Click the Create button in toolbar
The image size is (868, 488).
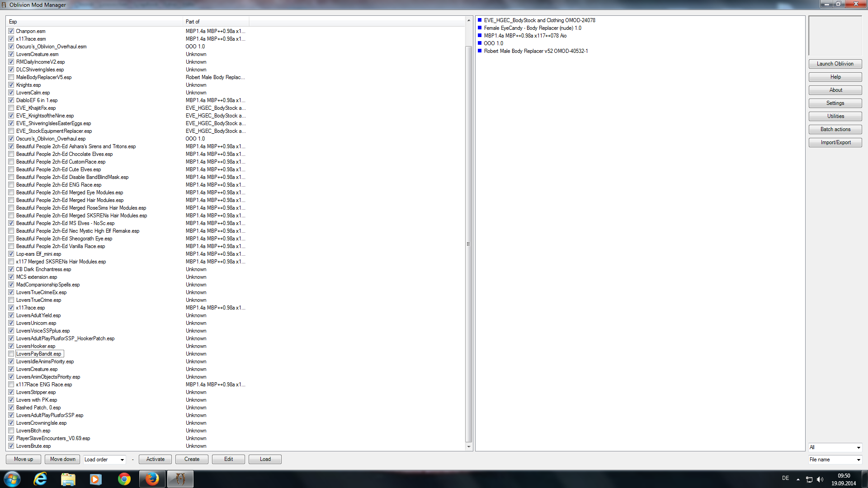pyautogui.click(x=191, y=459)
